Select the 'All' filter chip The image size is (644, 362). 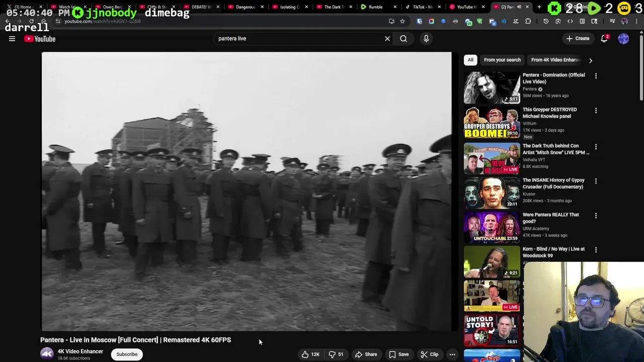click(470, 60)
